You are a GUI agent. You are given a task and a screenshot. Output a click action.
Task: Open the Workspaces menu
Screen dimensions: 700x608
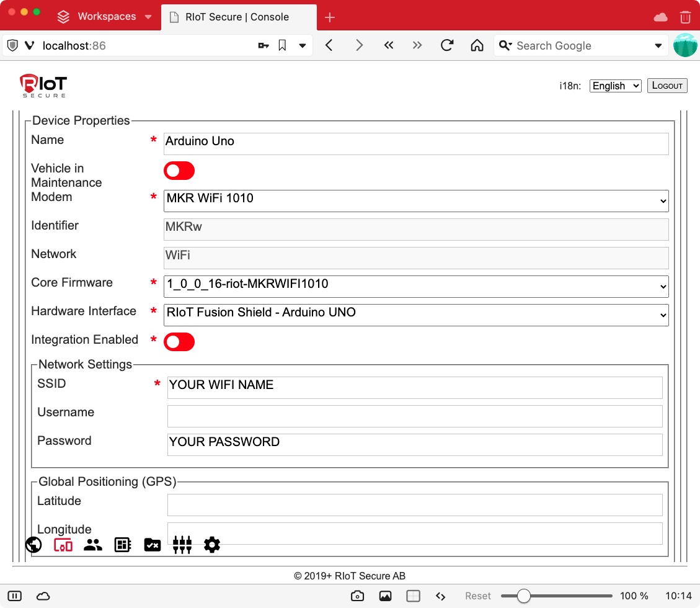click(105, 17)
